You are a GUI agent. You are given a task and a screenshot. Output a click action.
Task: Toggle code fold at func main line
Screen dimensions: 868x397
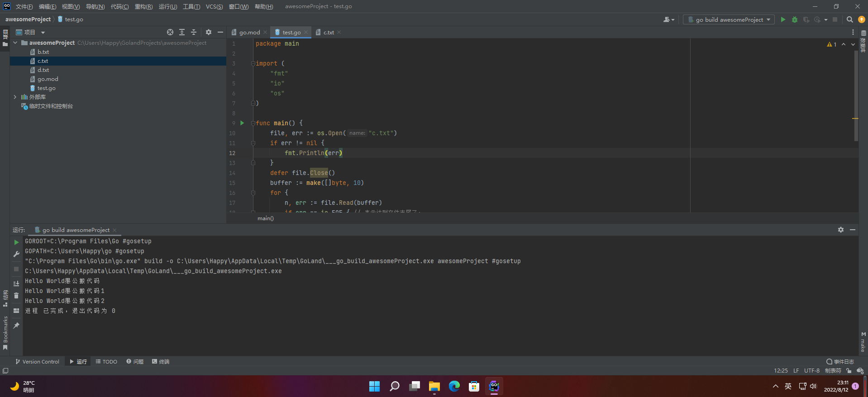tap(253, 123)
